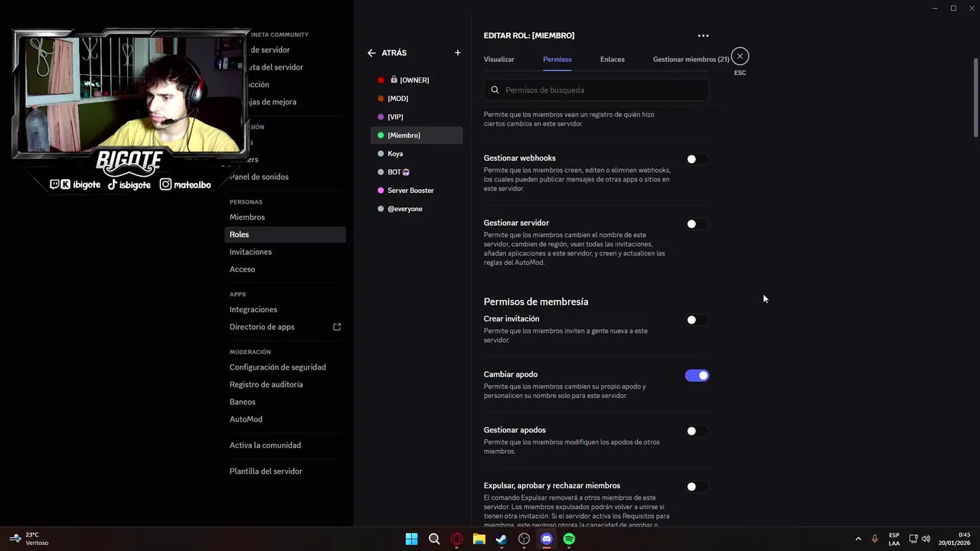Click Activa la comunidad
The height and width of the screenshot is (551, 980).
tap(285, 445)
